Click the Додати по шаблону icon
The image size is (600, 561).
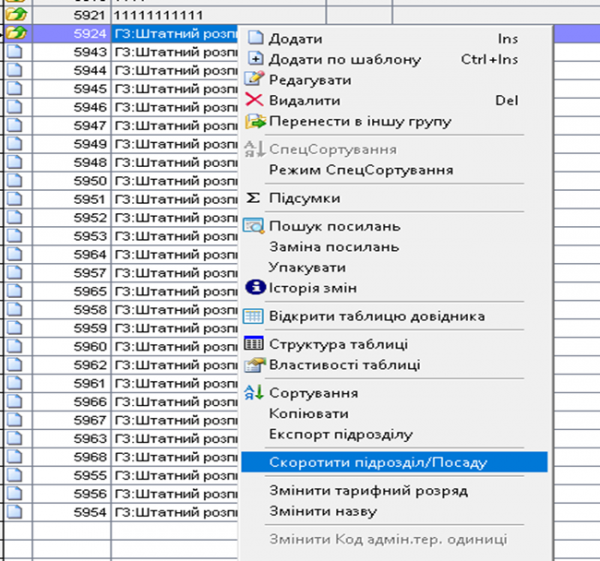click(x=253, y=59)
